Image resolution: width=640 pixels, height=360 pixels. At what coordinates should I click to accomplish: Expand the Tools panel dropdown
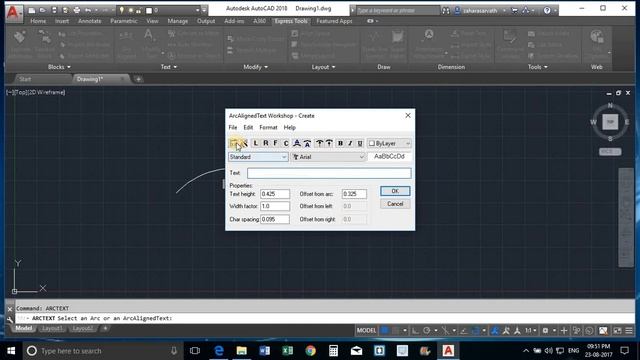pyautogui.click(x=537, y=67)
